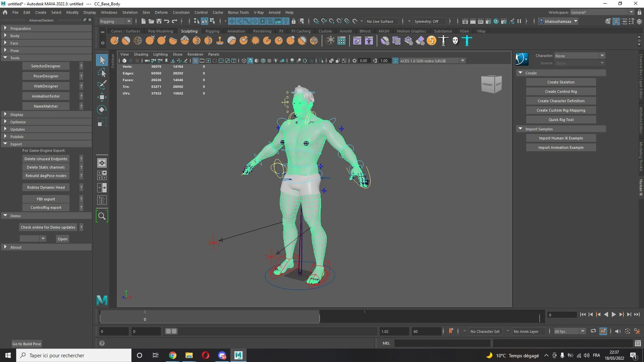Click Save Scene floppy icon
This screenshot has width=644, height=362.
point(159,21)
